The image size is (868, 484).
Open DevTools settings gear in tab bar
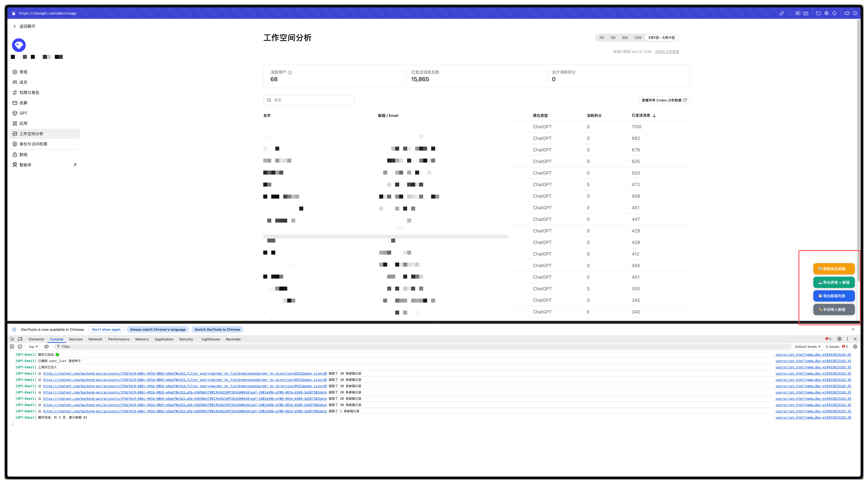839,339
